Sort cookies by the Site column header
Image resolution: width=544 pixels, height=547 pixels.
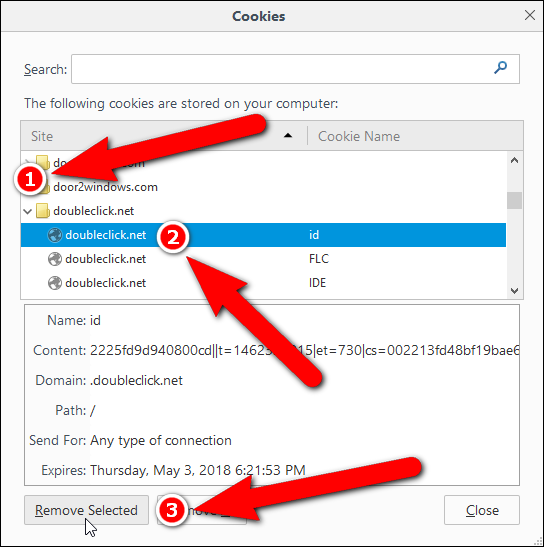(x=164, y=136)
